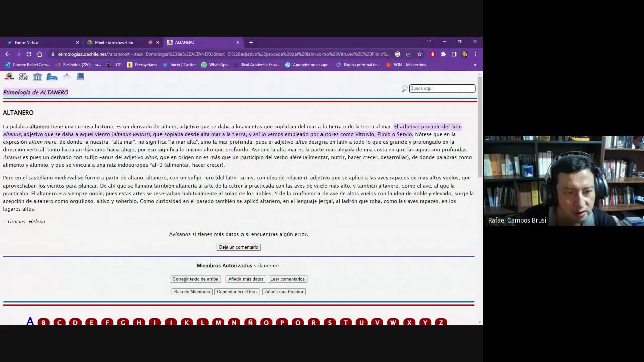Open WIN - Mis recibos bookmark
Image resolution: width=644 pixels, height=362 pixels.
pos(406,65)
